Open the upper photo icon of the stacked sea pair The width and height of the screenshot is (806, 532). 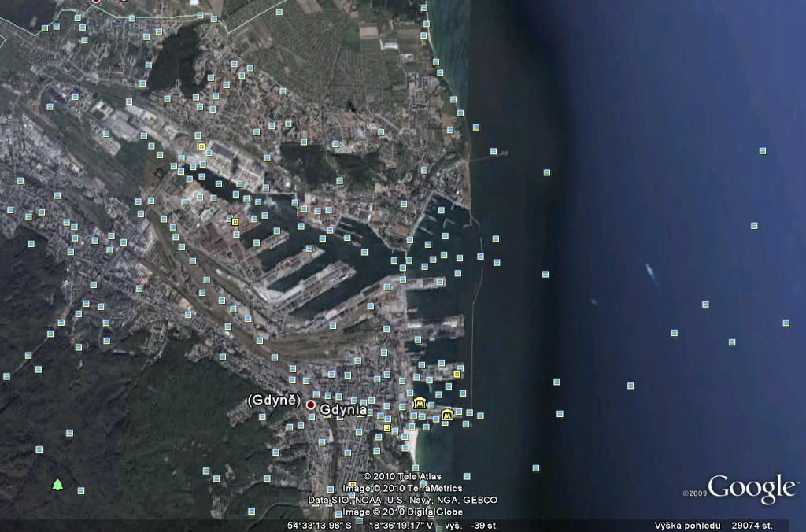click(556, 382)
